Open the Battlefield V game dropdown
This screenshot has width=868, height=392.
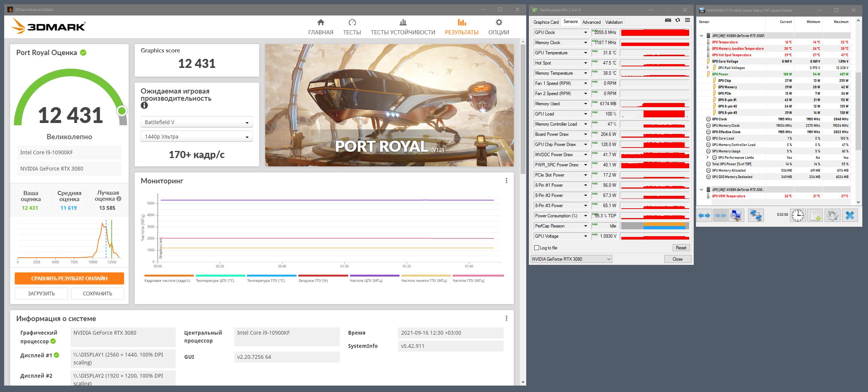(x=197, y=122)
